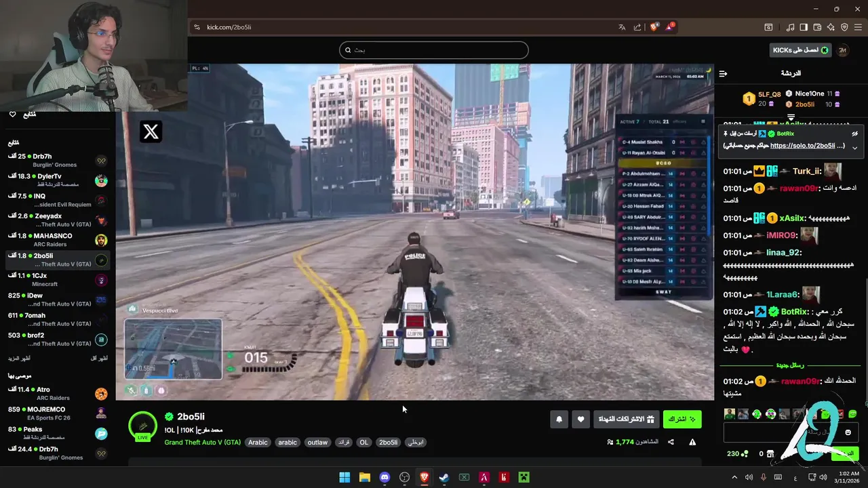Click the gifted subscriptions button
Screen dimensions: 868x488
[x=626, y=420]
